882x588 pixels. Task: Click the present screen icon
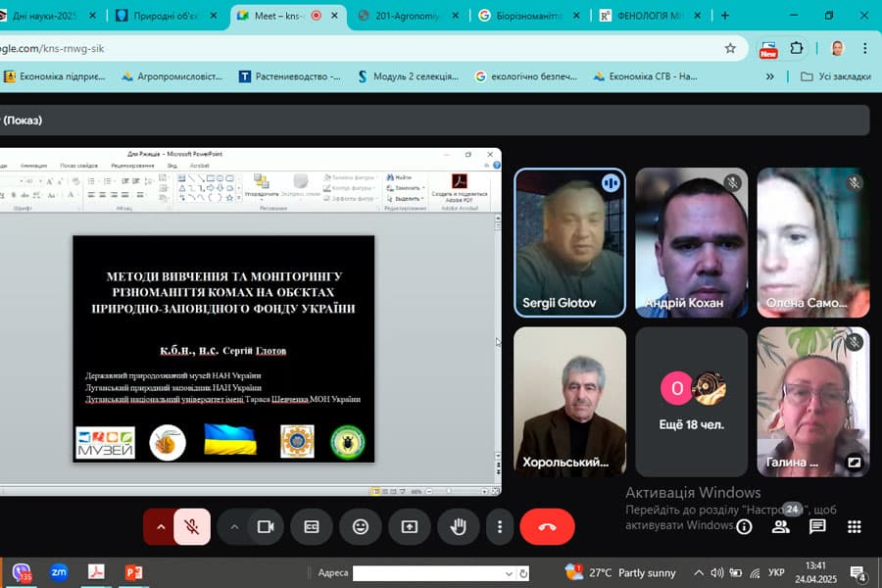click(x=409, y=526)
